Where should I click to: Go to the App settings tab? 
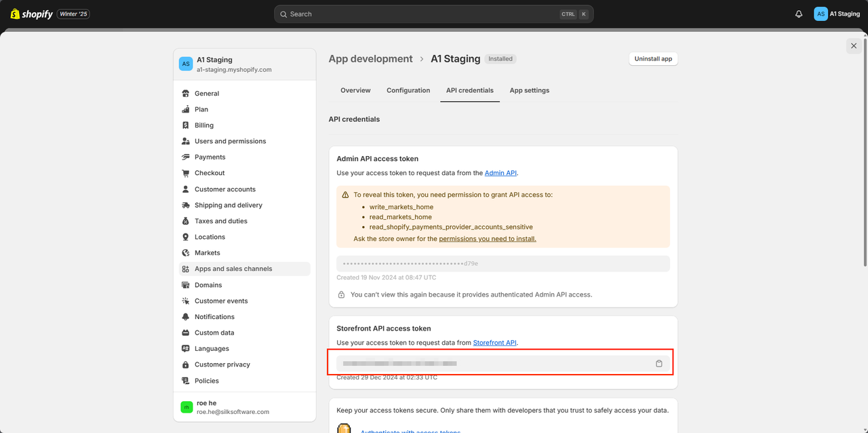tap(530, 90)
